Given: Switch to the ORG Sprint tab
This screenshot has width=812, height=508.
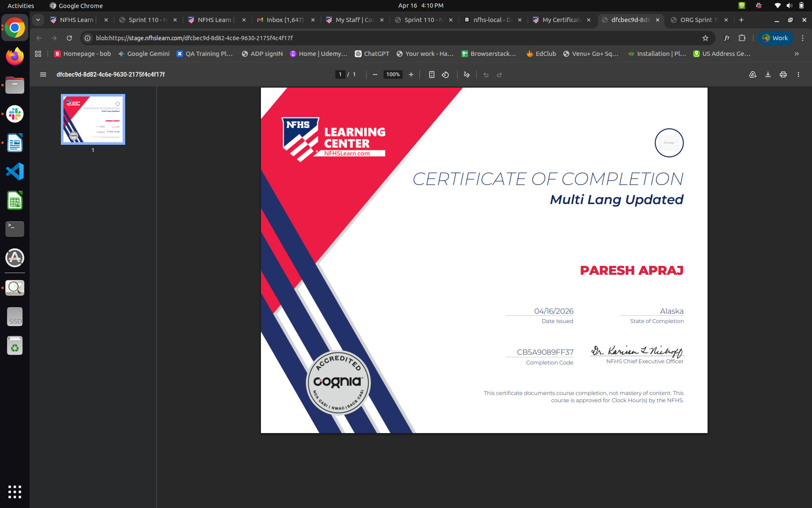Looking at the screenshot, I should [x=699, y=20].
